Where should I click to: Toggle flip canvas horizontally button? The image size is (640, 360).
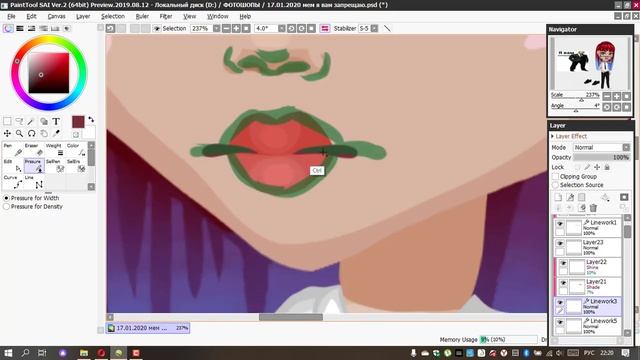tap(325, 29)
